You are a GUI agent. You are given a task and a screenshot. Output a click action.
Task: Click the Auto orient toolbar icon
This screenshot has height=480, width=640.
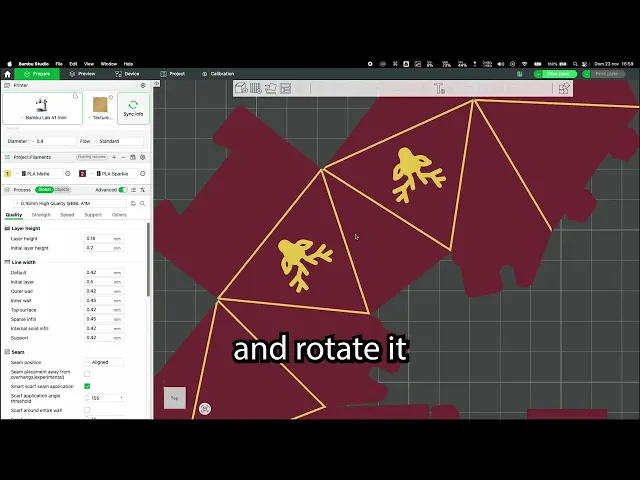tap(271, 88)
